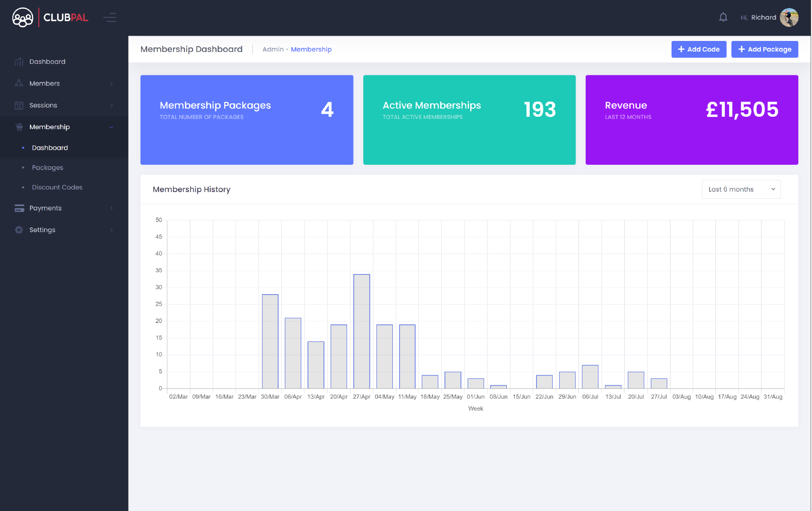Click the 193 active memberships value
Image resolution: width=812 pixels, height=511 pixels.
pyautogui.click(x=540, y=109)
